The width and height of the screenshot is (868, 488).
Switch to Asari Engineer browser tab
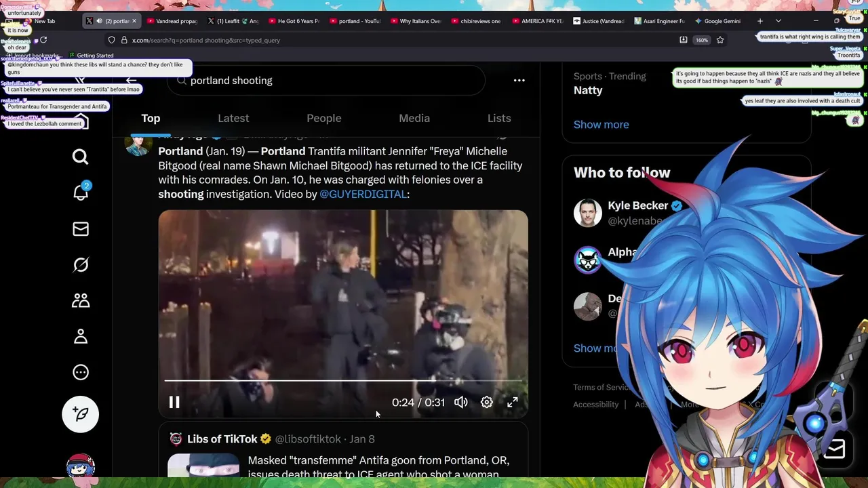660,21
